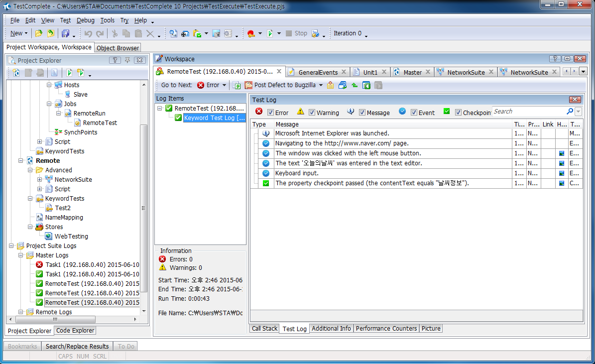Open the Debug menu
Viewport: 595px width, 364px height.
pos(85,20)
